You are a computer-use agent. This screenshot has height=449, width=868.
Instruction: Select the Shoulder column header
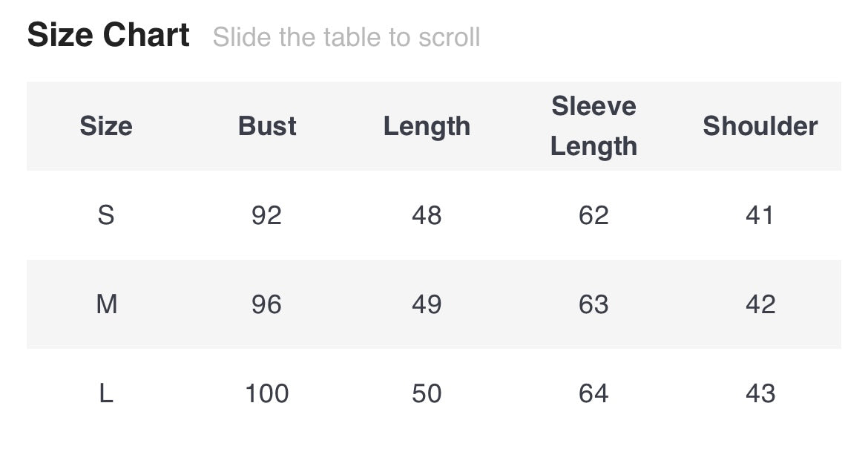coord(760,126)
